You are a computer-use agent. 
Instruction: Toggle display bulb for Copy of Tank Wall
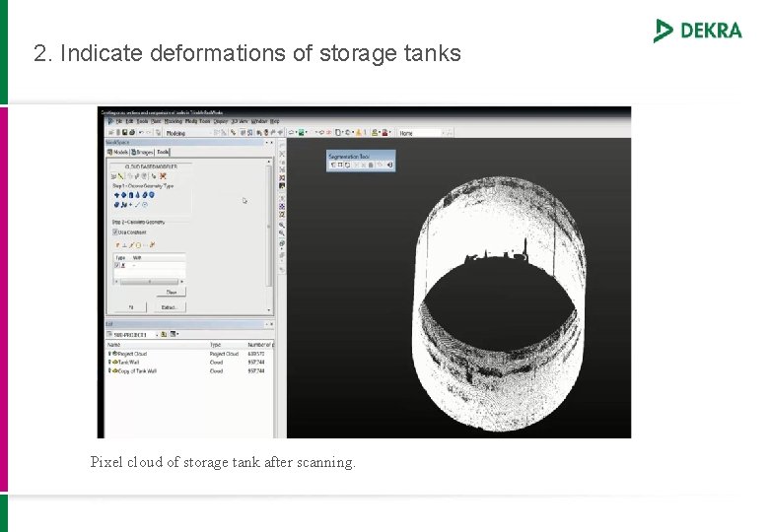tap(109, 370)
